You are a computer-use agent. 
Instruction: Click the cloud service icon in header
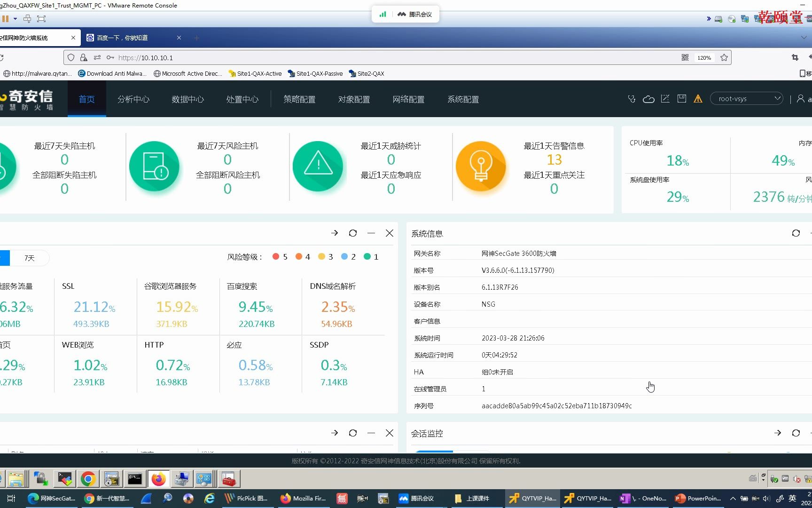[x=648, y=99]
